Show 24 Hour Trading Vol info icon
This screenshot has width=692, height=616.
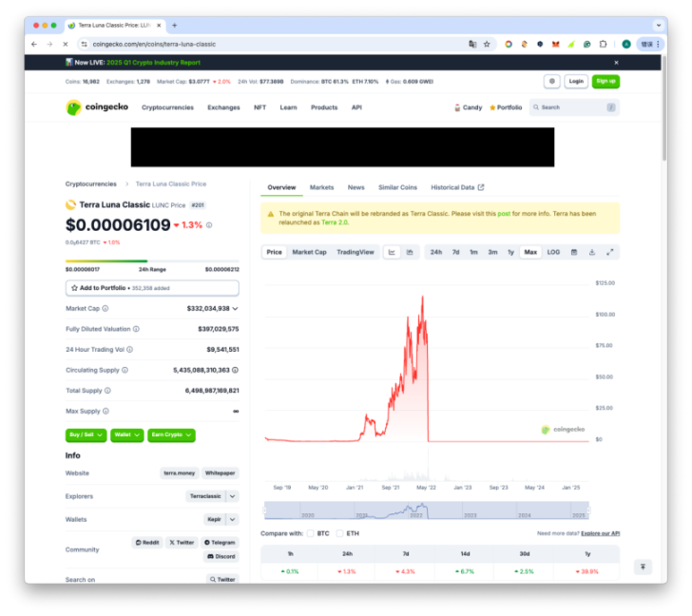pyautogui.click(x=129, y=350)
